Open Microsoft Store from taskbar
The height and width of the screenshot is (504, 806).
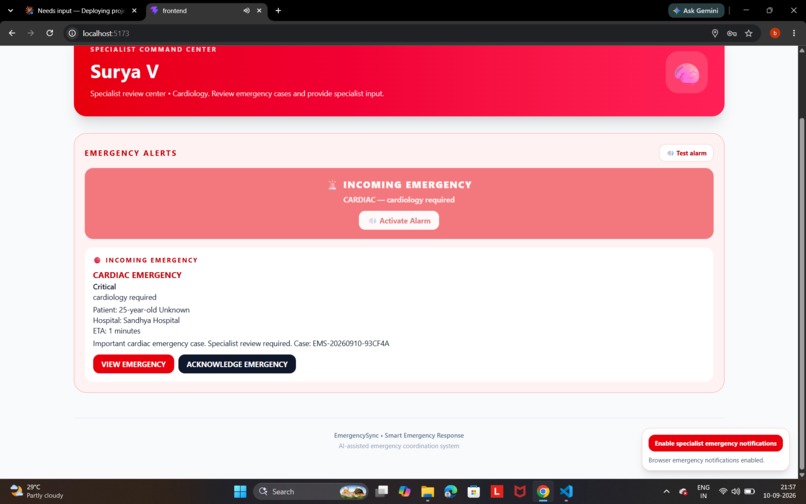pos(473,491)
